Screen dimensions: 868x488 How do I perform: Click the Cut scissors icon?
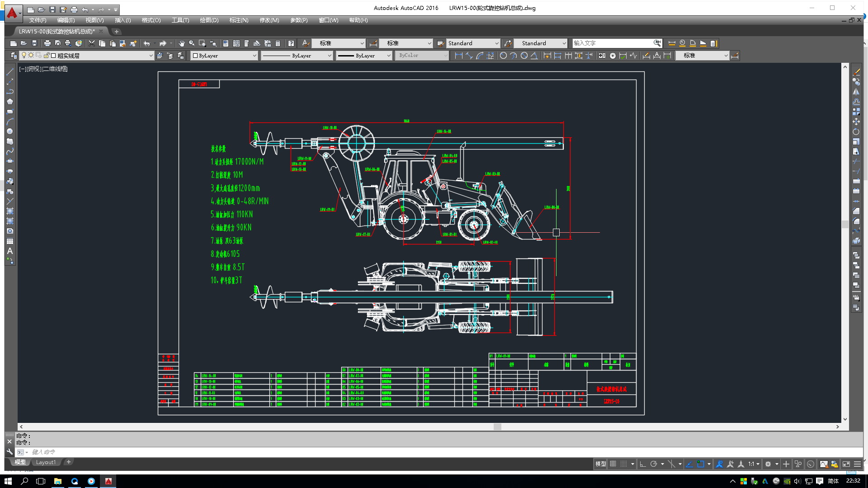pyautogui.click(x=92, y=43)
